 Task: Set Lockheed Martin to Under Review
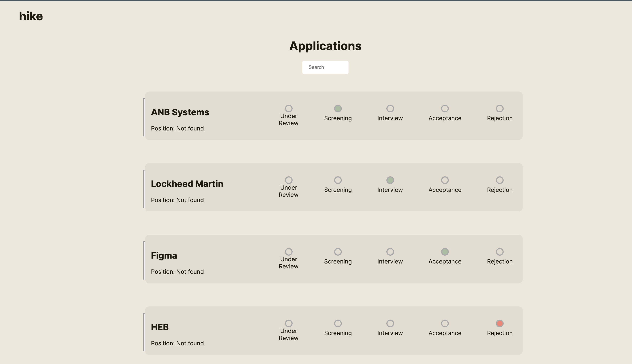click(289, 180)
